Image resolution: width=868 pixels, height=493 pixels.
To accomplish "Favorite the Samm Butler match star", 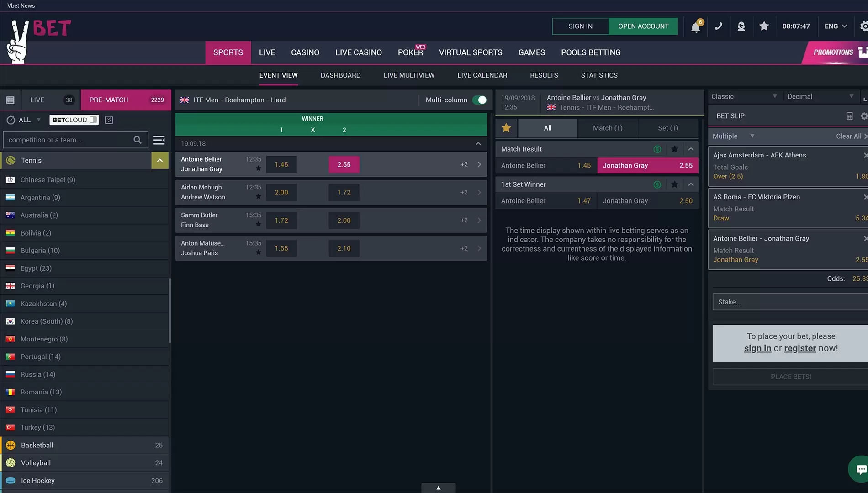I will [259, 224].
